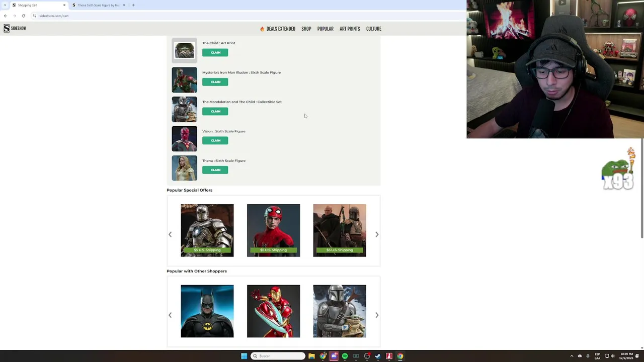Viewport: 644px width, 362px height.
Task: Click the microphone tray icon
Action: click(x=588, y=356)
